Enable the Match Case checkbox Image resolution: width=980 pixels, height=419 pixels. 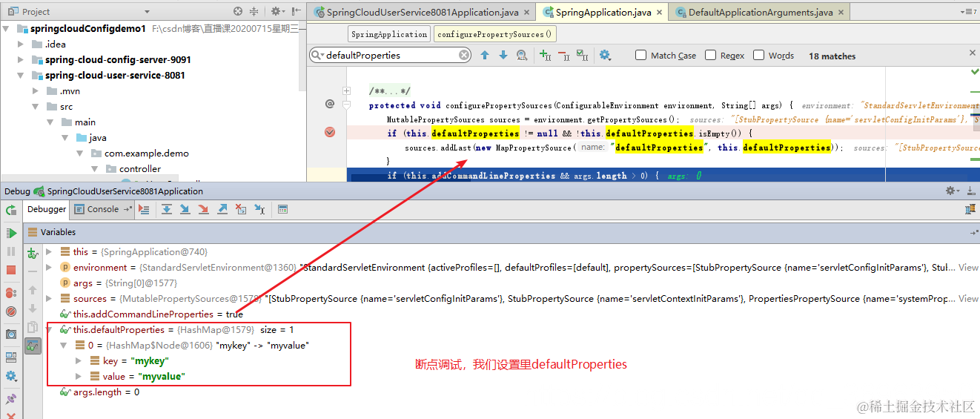pyautogui.click(x=641, y=55)
